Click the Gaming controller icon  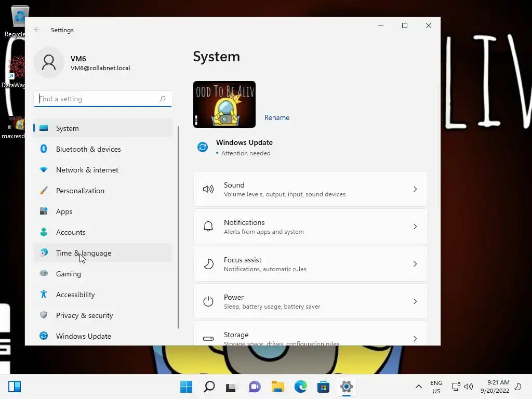pyautogui.click(x=44, y=273)
